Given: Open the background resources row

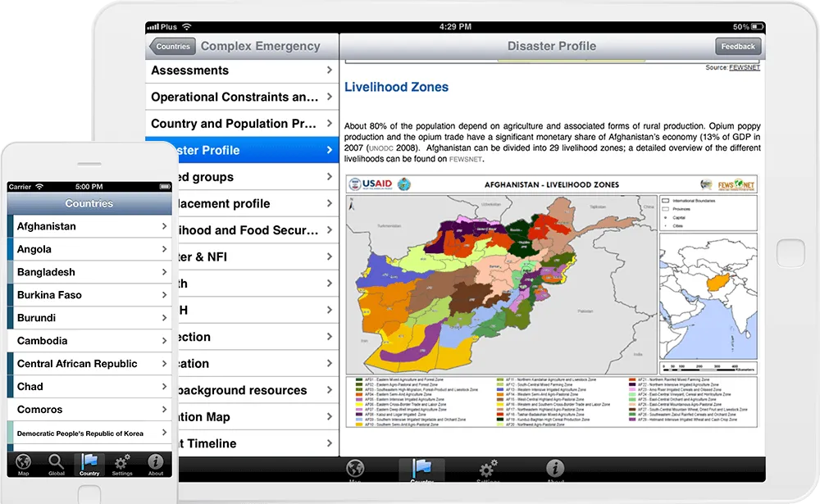Looking at the screenshot, I should coord(258,390).
